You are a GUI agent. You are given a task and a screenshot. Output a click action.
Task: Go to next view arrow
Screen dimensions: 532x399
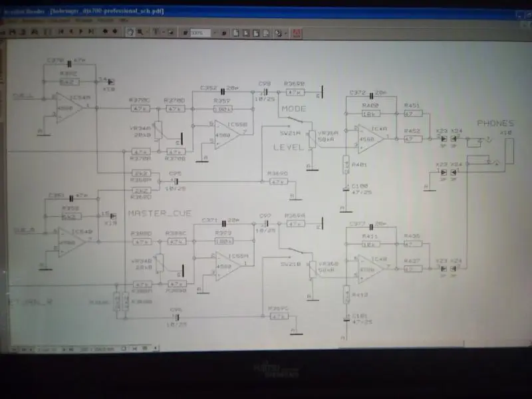(114, 32)
